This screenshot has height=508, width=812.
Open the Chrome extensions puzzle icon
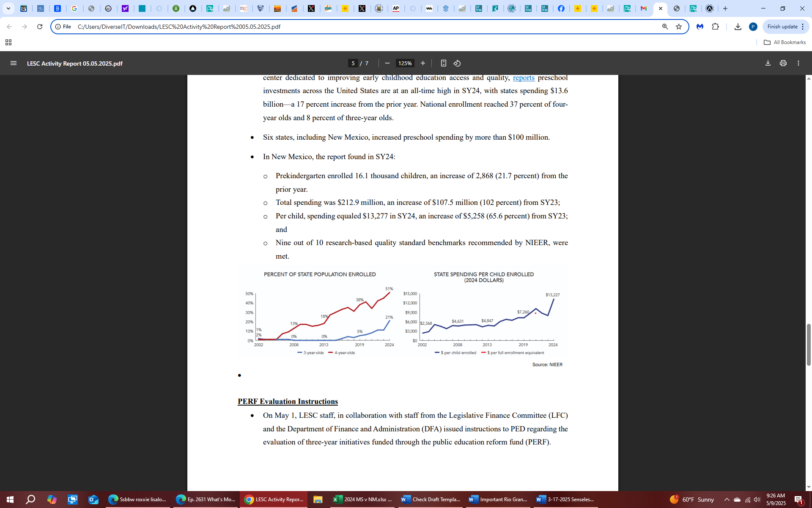click(716, 27)
